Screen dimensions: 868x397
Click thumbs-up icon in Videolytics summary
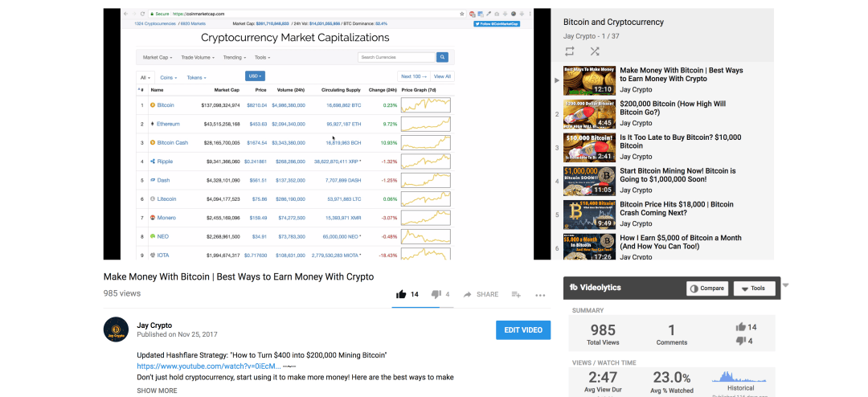(740, 327)
